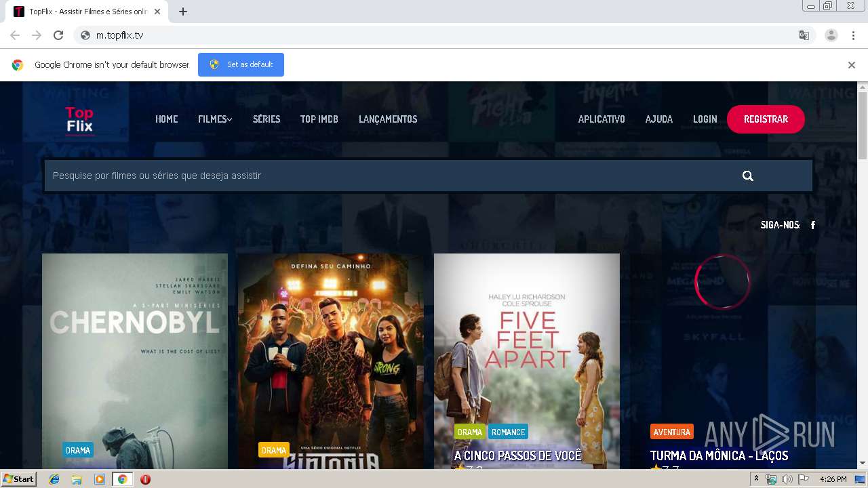The image size is (868, 488).
Task: Click the ROMANCE genre tag
Action: [508, 432]
